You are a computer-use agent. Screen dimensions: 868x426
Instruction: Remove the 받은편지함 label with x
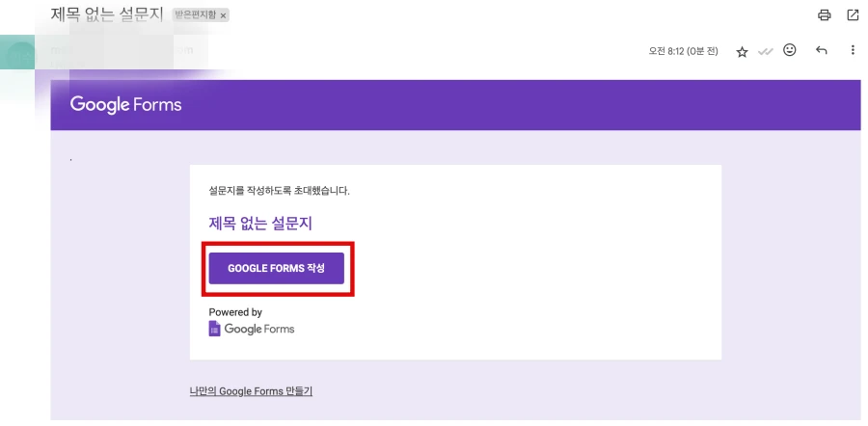click(223, 16)
